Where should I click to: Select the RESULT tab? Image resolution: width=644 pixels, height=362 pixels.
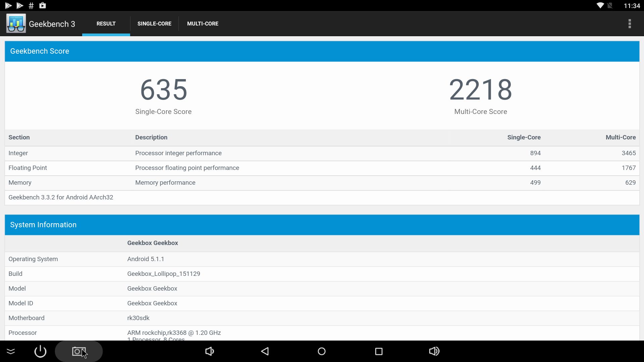click(106, 23)
